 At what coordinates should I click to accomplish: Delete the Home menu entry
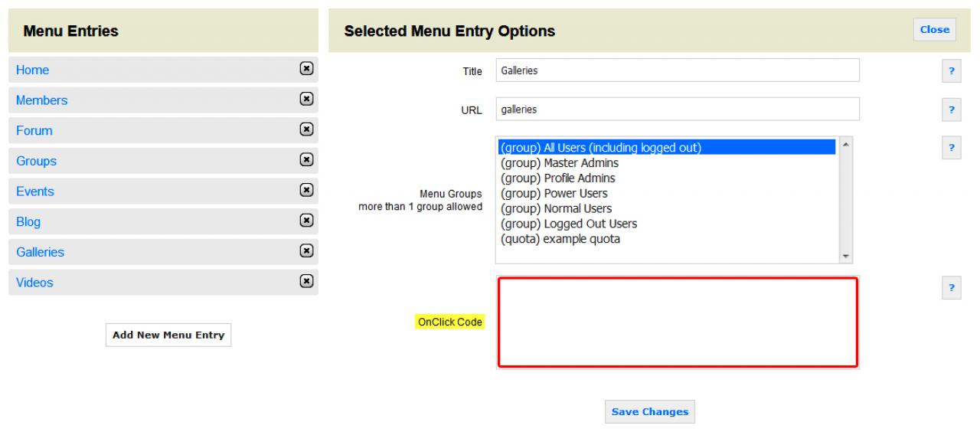(305, 69)
